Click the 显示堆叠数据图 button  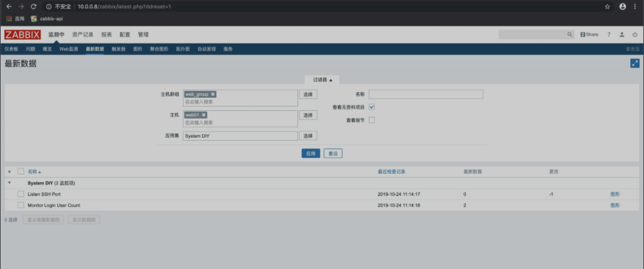pyautogui.click(x=44, y=220)
